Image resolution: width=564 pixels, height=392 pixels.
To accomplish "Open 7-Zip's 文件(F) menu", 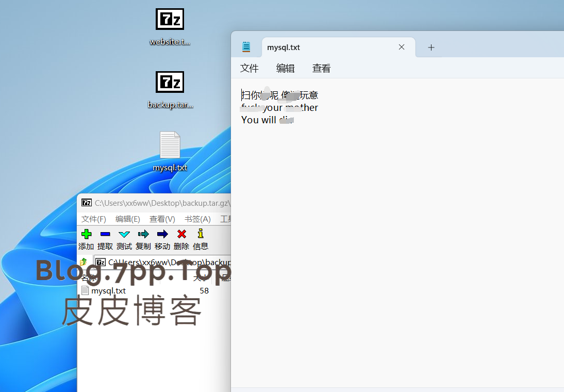I will coord(93,219).
